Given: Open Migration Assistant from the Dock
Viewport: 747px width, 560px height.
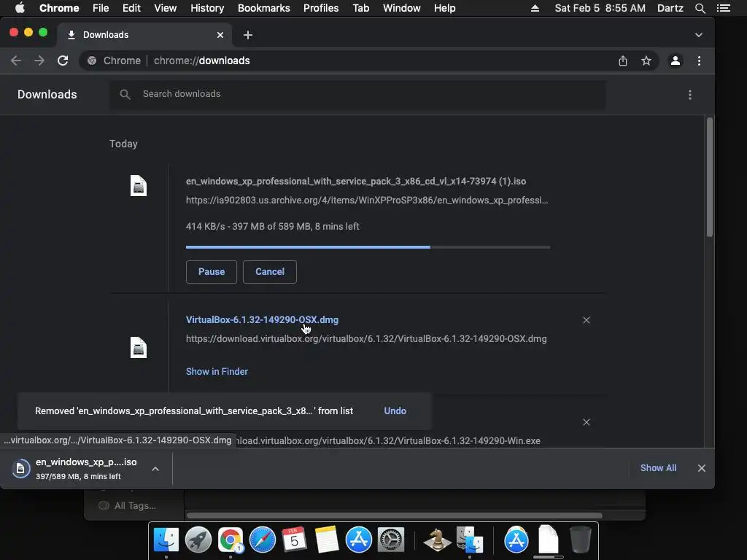Looking at the screenshot, I should (x=469, y=540).
